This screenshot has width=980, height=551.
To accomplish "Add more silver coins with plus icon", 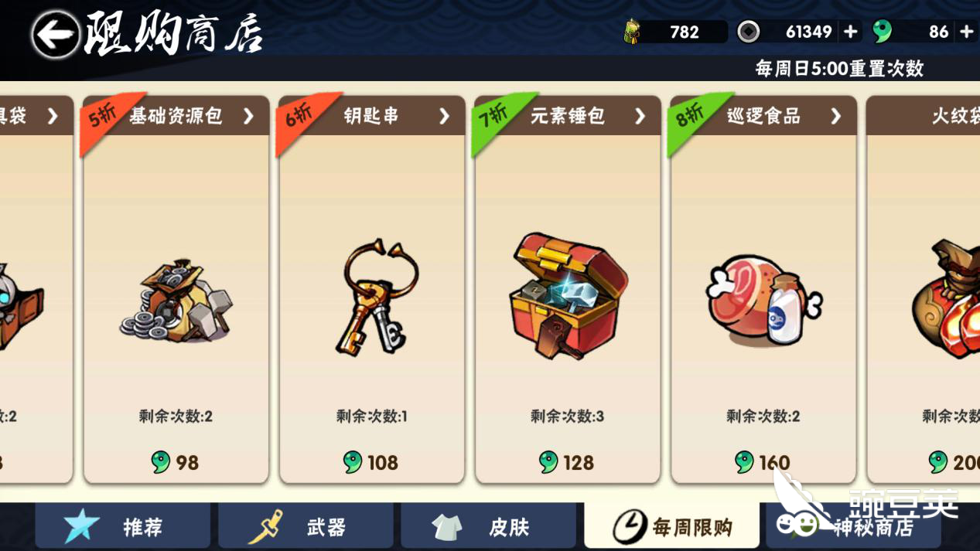I will 850,32.
